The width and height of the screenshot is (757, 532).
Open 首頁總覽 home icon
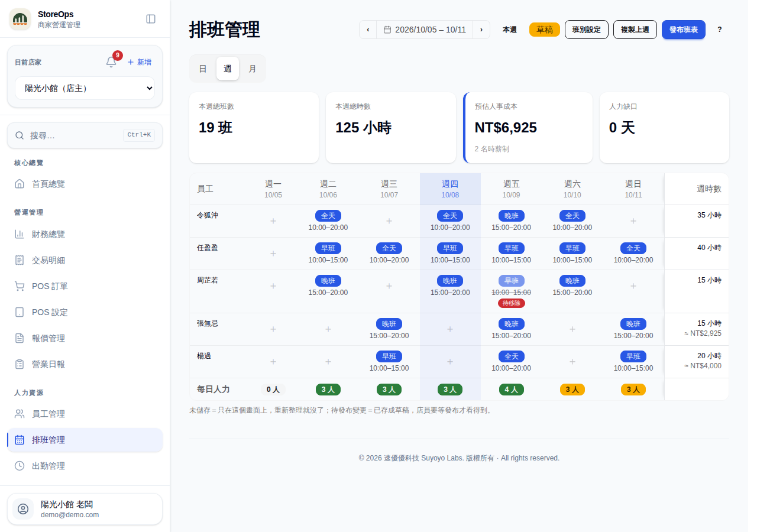click(x=20, y=184)
